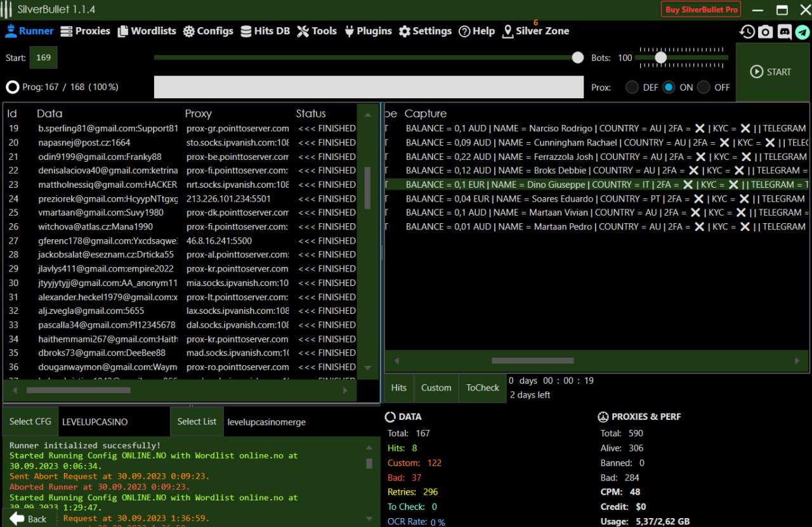Click the camera screenshot icon
Screen dimensions: 812x527
click(x=766, y=32)
